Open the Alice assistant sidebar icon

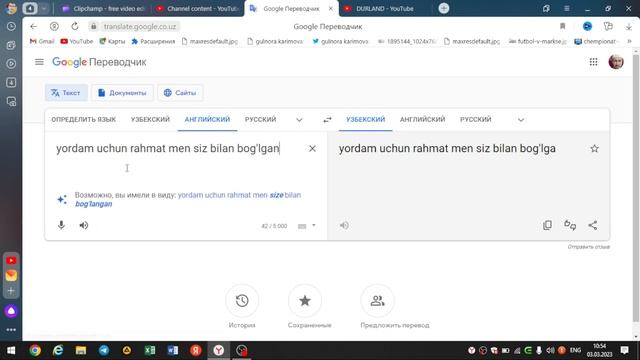click(x=11, y=311)
